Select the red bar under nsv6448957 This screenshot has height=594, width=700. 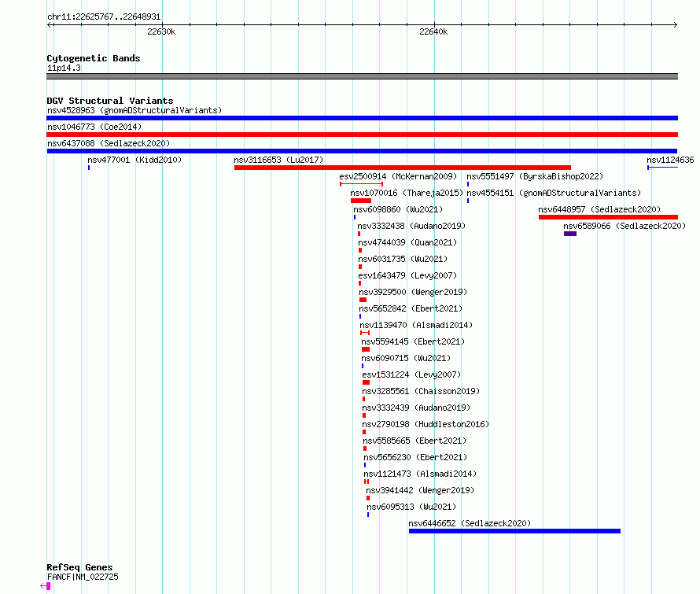click(608, 217)
